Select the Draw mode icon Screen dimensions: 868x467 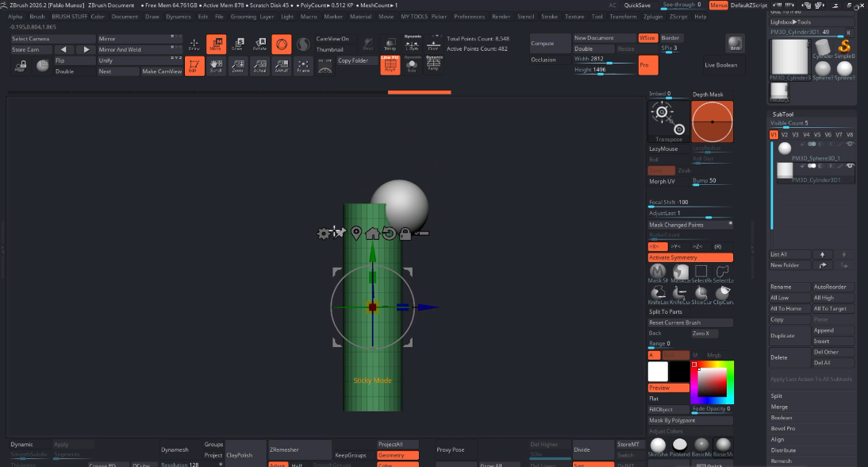(194, 44)
